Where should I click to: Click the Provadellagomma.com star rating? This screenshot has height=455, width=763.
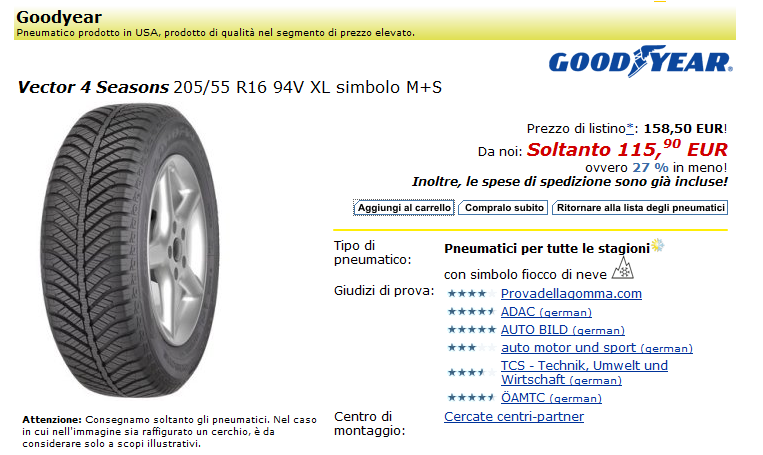coord(472,293)
